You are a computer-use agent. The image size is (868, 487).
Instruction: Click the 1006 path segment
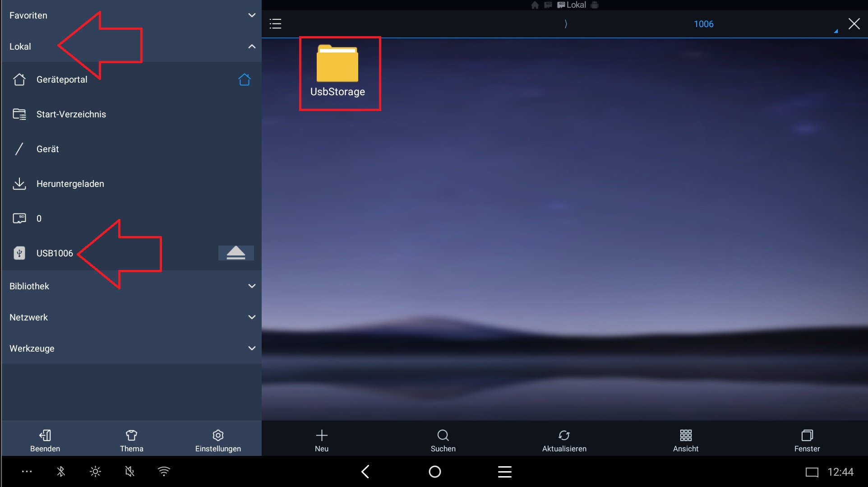pyautogui.click(x=704, y=24)
